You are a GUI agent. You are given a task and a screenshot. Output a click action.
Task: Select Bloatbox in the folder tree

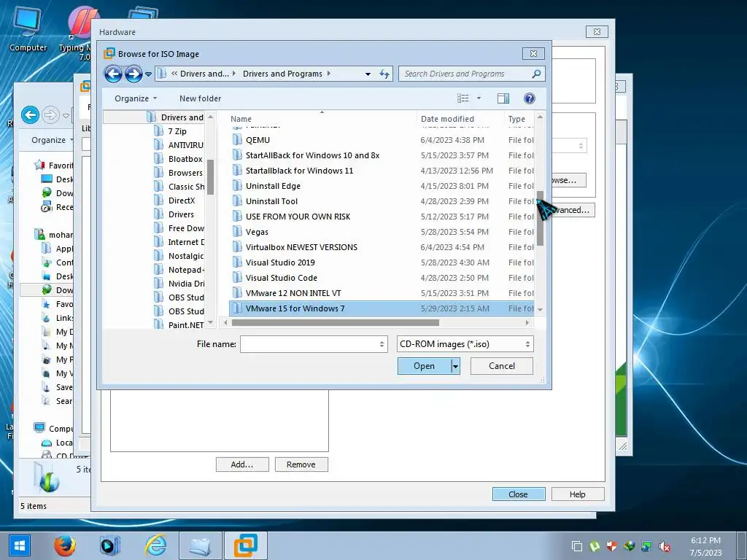click(x=185, y=159)
